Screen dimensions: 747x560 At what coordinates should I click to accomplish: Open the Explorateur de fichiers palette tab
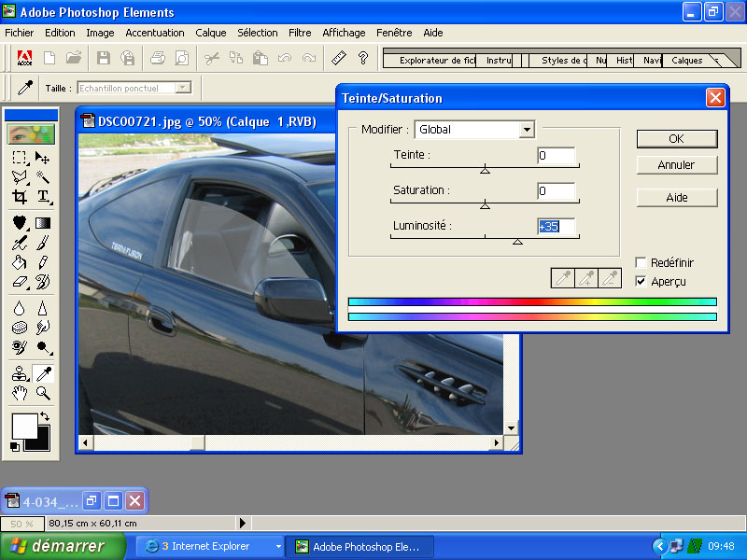(x=437, y=61)
